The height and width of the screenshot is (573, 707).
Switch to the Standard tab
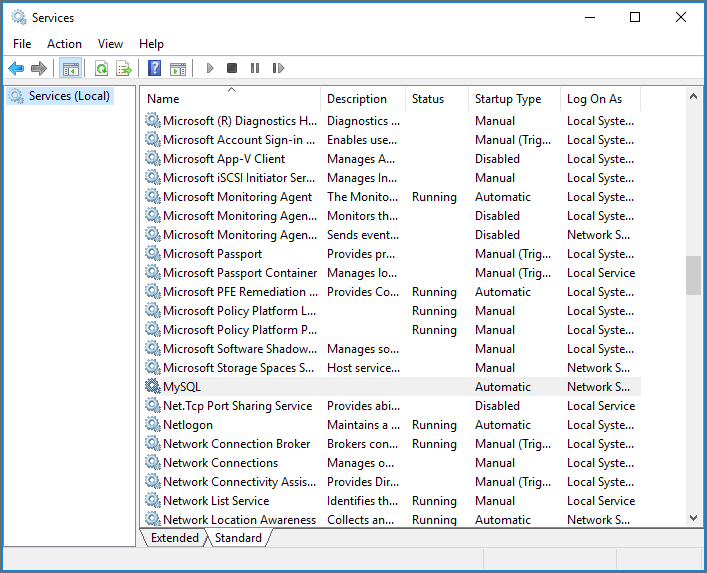click(x=238, y=538)
